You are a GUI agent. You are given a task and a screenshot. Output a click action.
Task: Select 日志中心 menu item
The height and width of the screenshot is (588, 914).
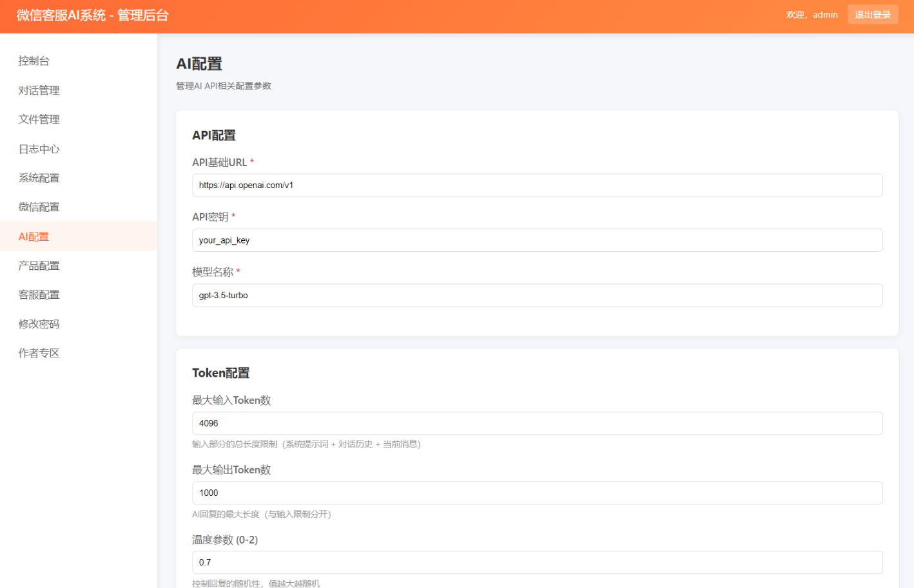[39, 149]
